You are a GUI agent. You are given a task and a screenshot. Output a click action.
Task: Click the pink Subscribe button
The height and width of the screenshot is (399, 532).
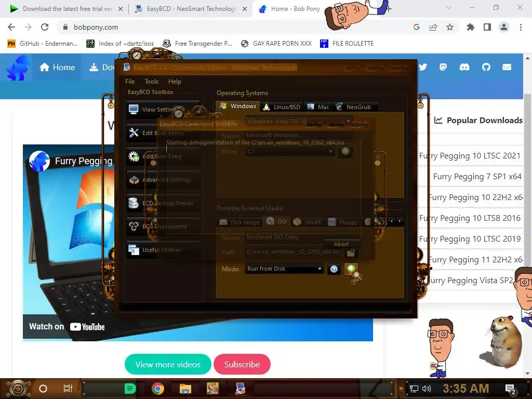(242, 364)
